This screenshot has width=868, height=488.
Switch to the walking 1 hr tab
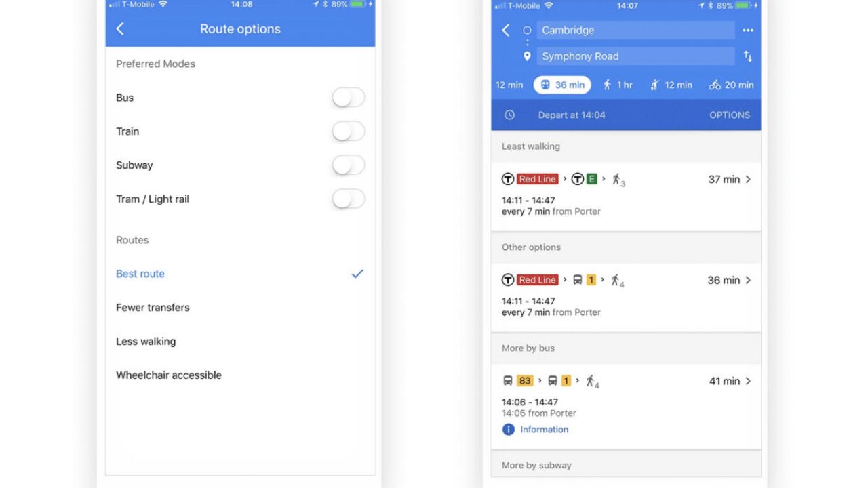pyautogui.click(x=618, y=85)
